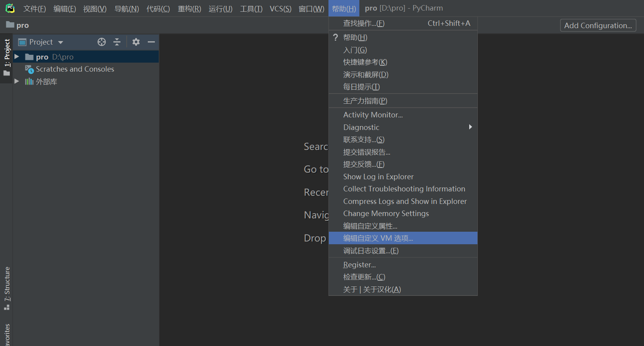The image size is (644, 346).
Task: Click the locate/scroll from source target icon
Action: pos(102,42)
